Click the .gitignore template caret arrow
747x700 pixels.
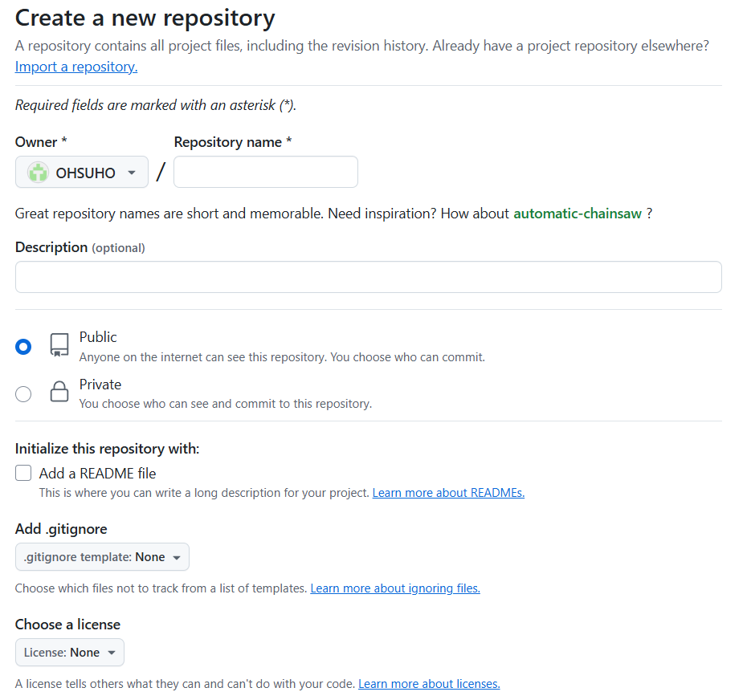pyautogui.click(x=177, y=557)
